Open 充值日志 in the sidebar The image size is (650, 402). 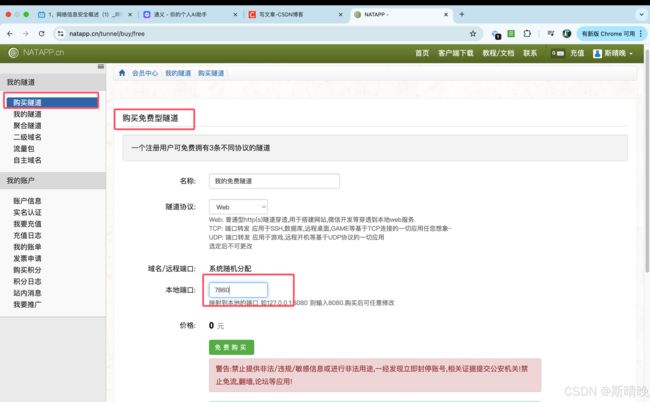pos(27,235)
